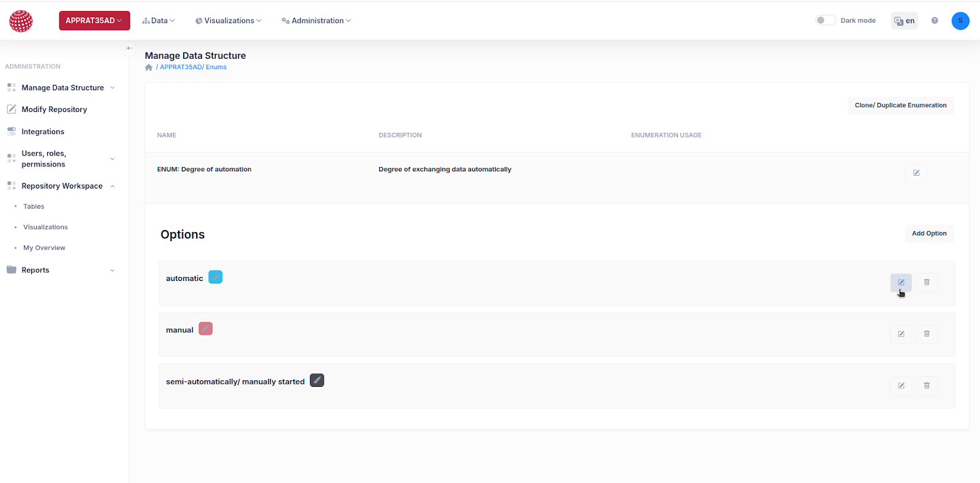Edit the semi-automatically/ manually started option
Screen dimensions: 980x483
[901, 386]
